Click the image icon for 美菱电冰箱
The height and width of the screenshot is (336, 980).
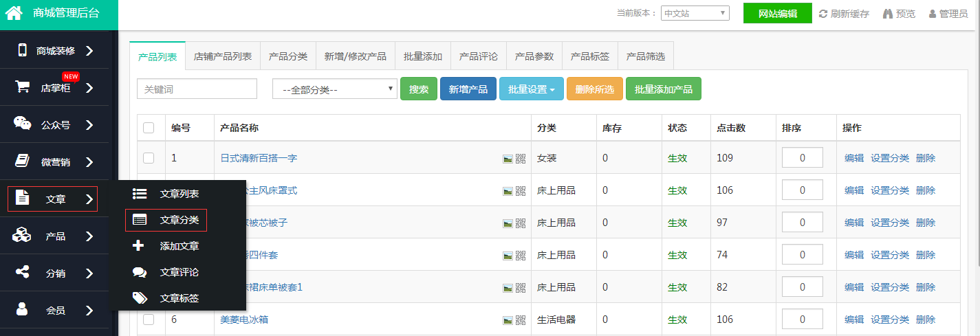[x=508, y=320]
